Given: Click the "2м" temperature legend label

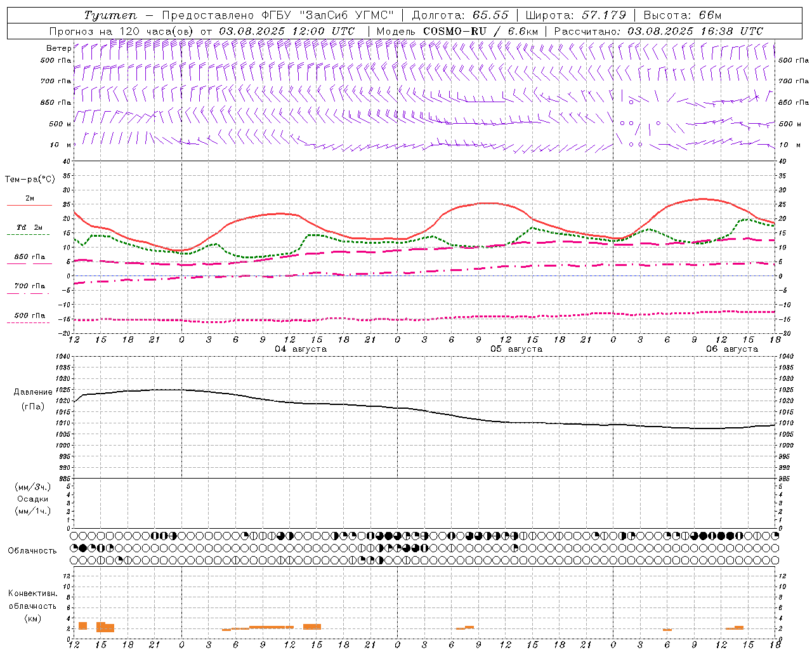Looking at the screenshot, I should click(x=30, y=198).
